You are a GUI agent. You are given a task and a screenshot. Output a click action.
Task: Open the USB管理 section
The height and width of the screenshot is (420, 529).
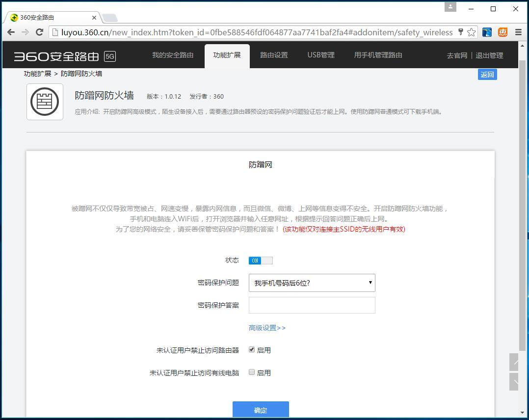[x=321, y=55]
